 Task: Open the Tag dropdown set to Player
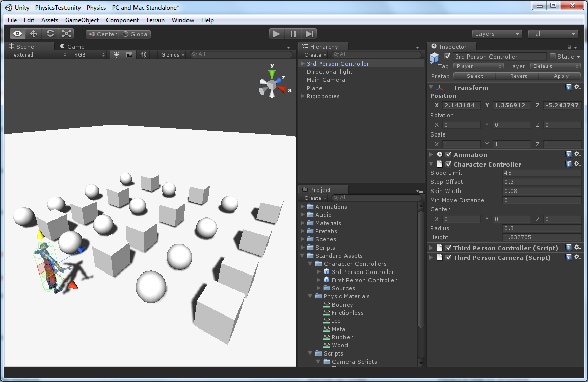[478, 66]
